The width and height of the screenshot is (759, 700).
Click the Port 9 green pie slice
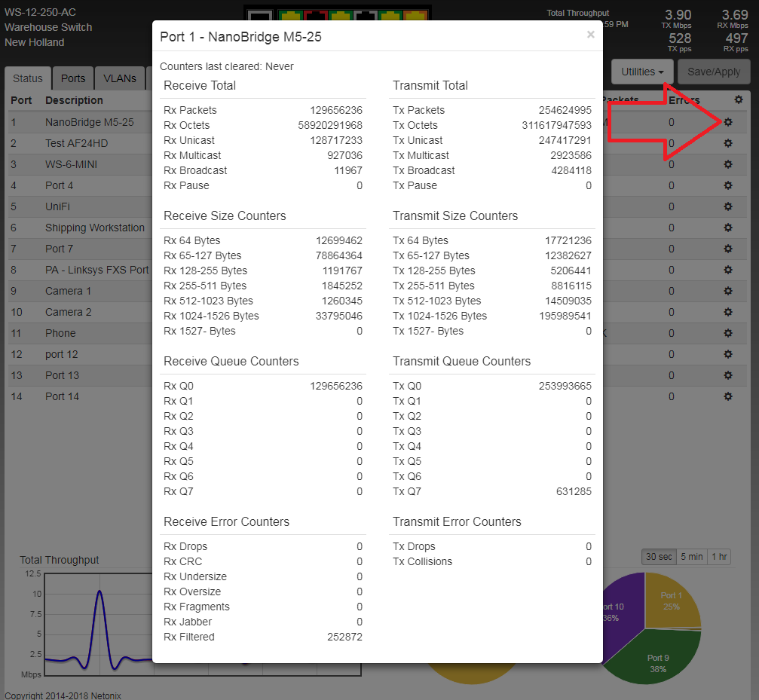tap(660, 659)
